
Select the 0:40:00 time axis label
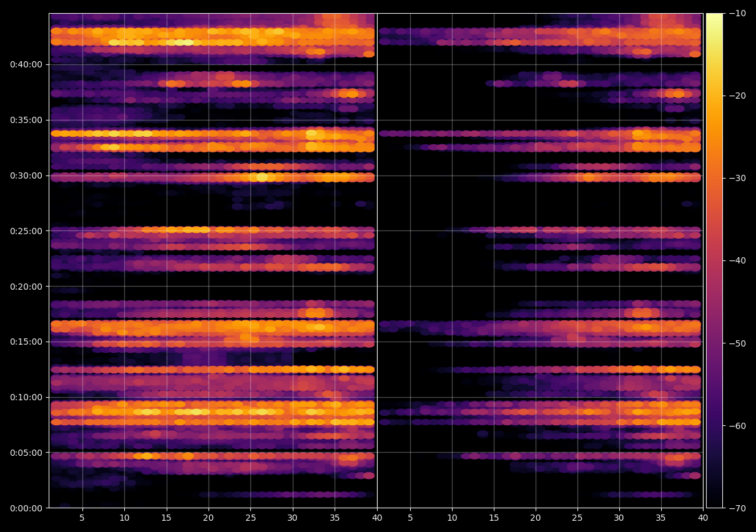pos(26,64)
